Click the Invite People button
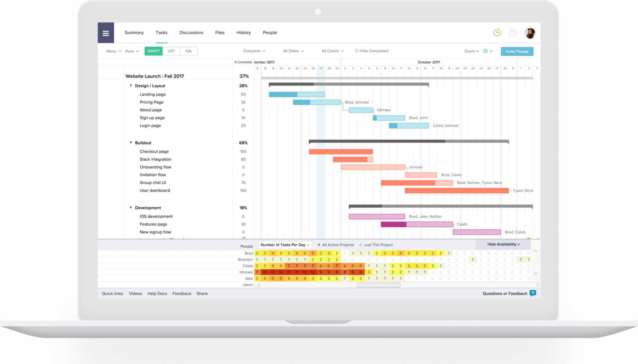The height and width of the screenshot is (364, 638). click(x=517, y=51)
